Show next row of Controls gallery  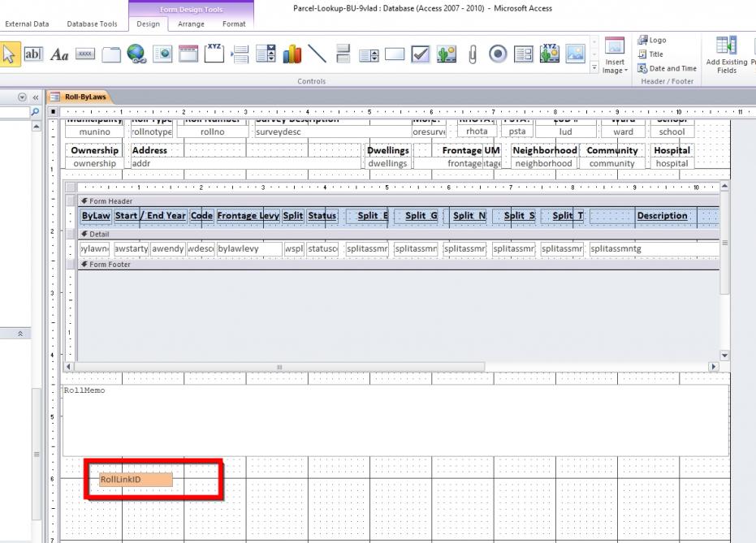coord(594,54)
